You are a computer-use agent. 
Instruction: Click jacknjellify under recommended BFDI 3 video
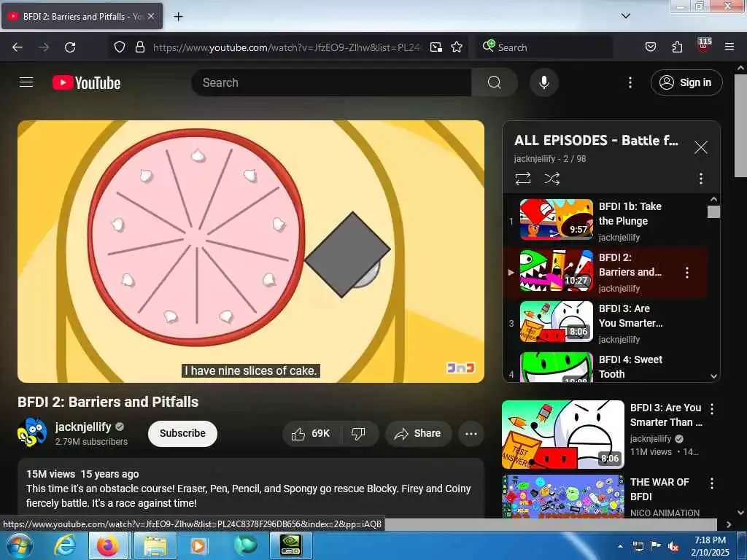tap(650, 438)
